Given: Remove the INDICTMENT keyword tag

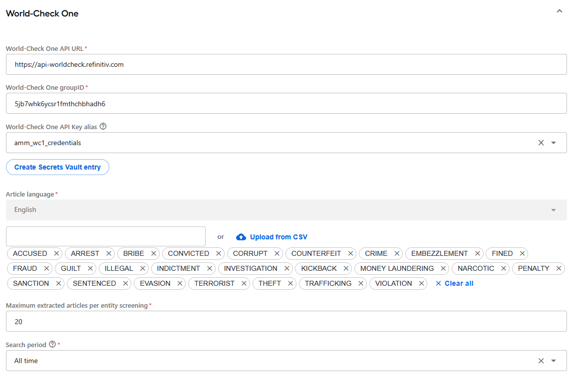Looking at the screenshot, I should (210, 268).
